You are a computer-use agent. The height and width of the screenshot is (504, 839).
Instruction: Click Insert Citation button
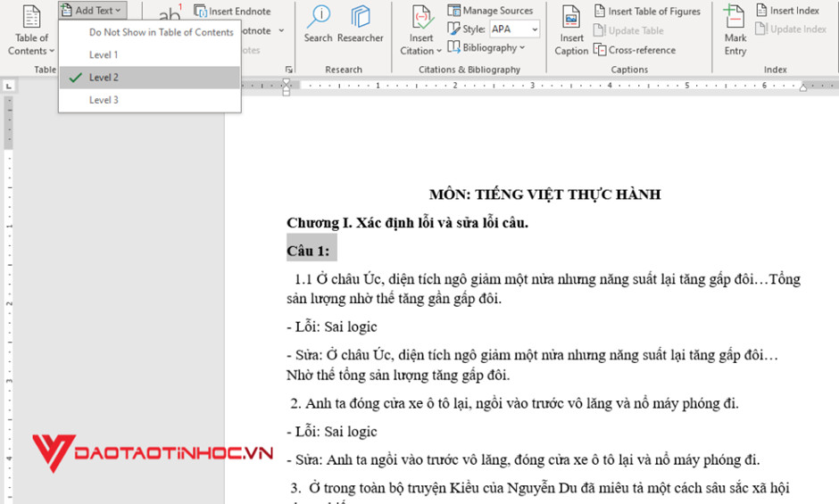click(x=421, y=30)
